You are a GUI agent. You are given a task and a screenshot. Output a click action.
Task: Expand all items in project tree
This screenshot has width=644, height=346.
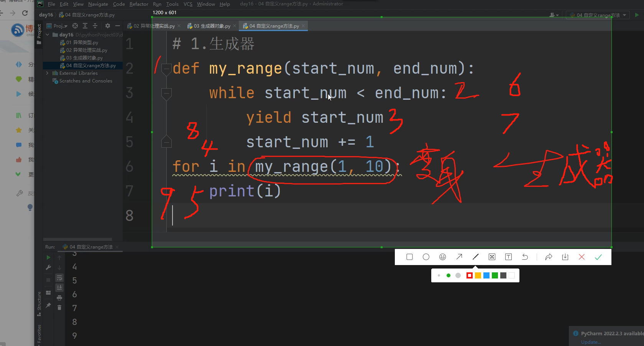point(85,26)
